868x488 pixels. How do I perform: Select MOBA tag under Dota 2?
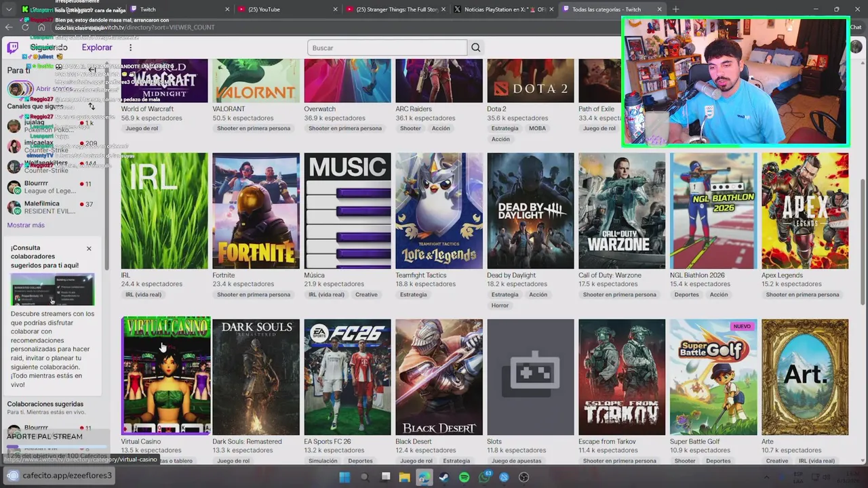click(537, 128)
